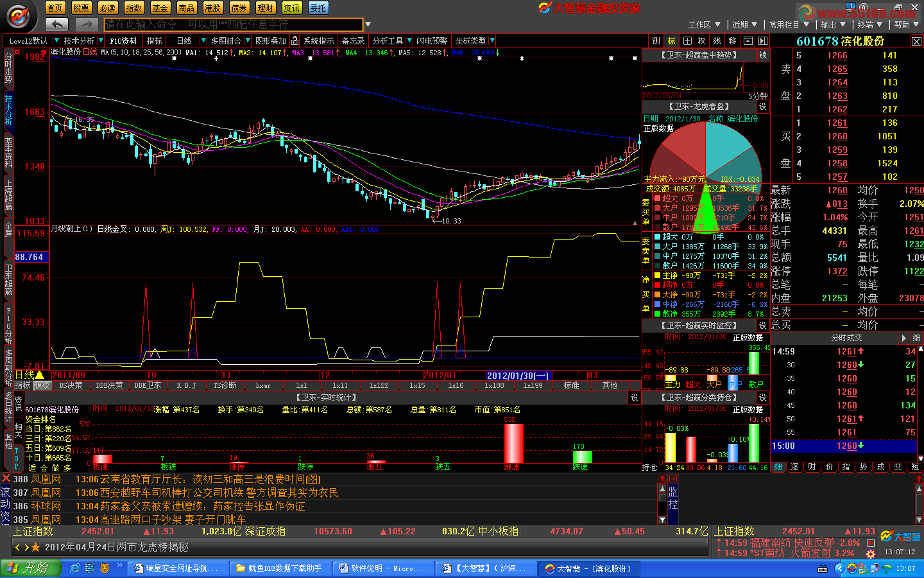Click the network monitor icon in the title bar
This screenshot has height=578, width=924.
(851, 6)
